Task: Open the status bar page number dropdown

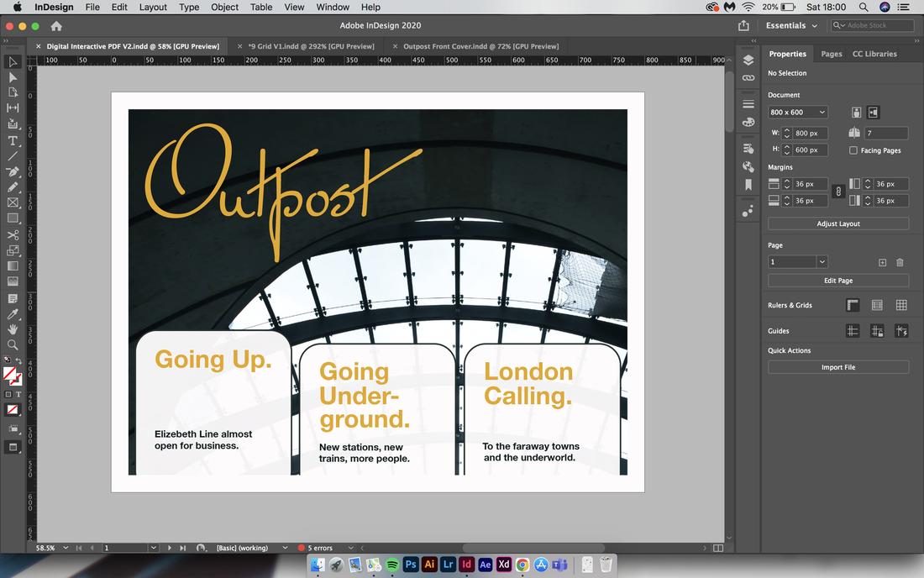Action: click(153, 548)
